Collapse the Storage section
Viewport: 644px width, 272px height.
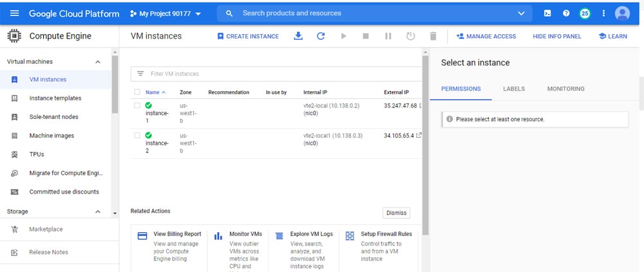click(98, 212)
